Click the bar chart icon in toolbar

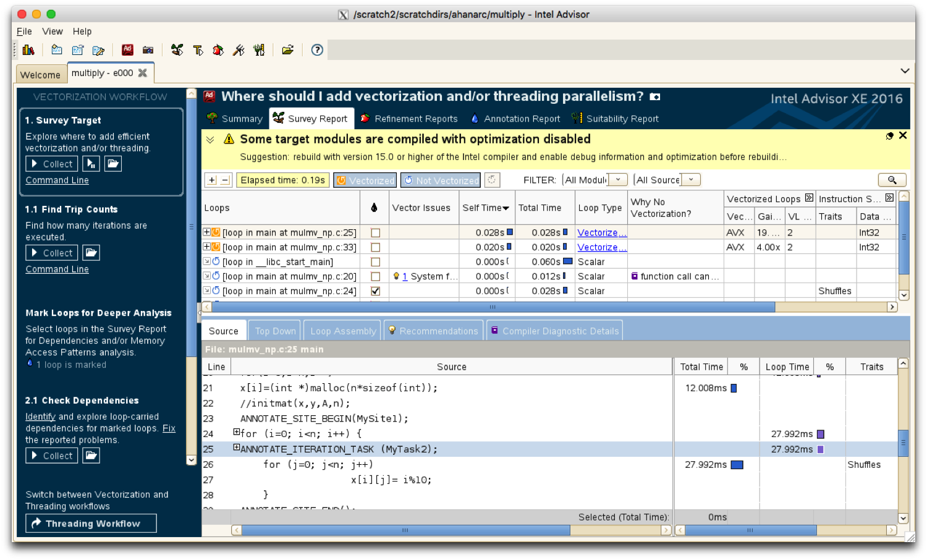(x=28, y=50)
